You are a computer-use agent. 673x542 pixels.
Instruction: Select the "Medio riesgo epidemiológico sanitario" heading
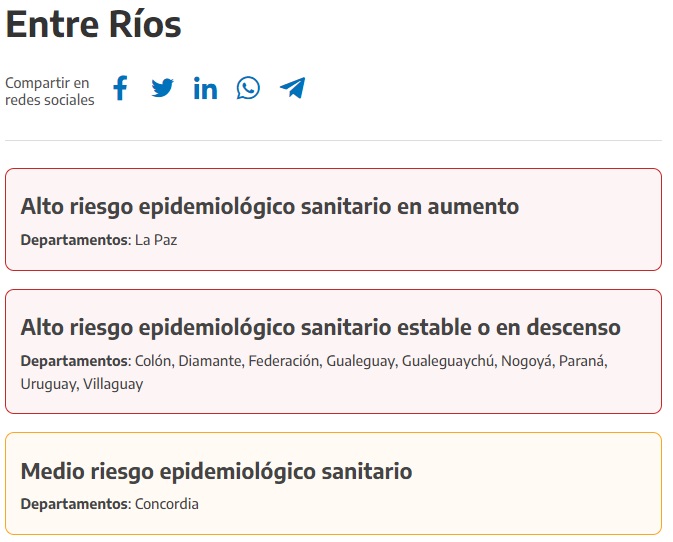click(x=216, y=471)
